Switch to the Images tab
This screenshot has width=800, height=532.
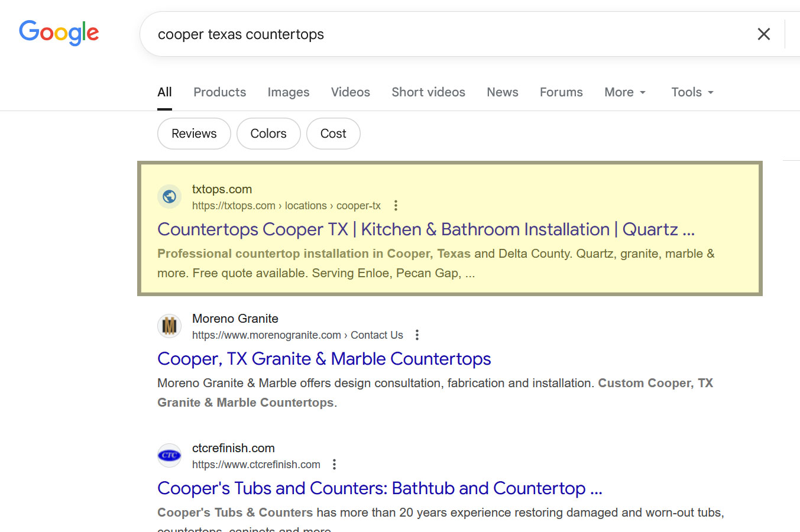pyautogui.click(x=288, y=92)
